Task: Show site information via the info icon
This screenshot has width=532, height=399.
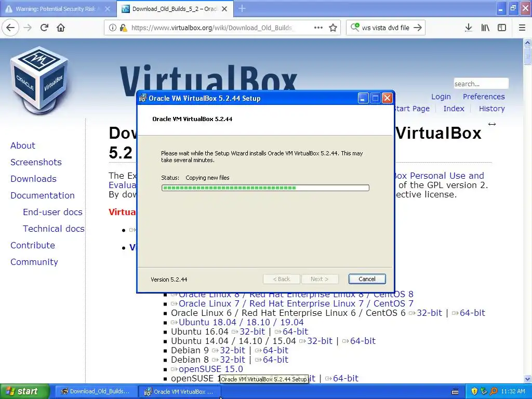Action: [112, 28]
